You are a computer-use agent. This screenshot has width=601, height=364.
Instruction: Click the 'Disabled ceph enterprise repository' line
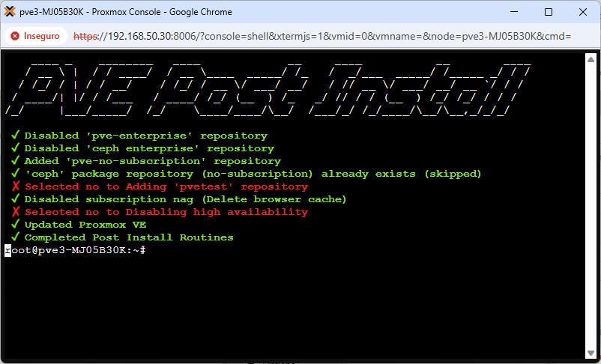(x=142, y=148)
